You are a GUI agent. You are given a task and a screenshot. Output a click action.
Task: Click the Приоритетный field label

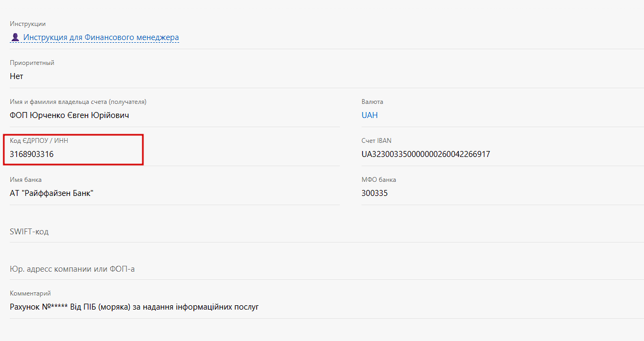point(32,63)
